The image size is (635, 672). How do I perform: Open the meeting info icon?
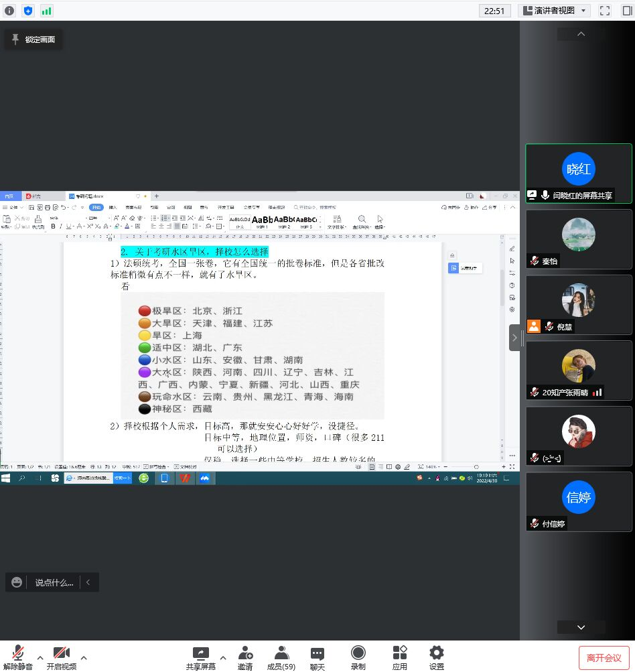point(9,10)
